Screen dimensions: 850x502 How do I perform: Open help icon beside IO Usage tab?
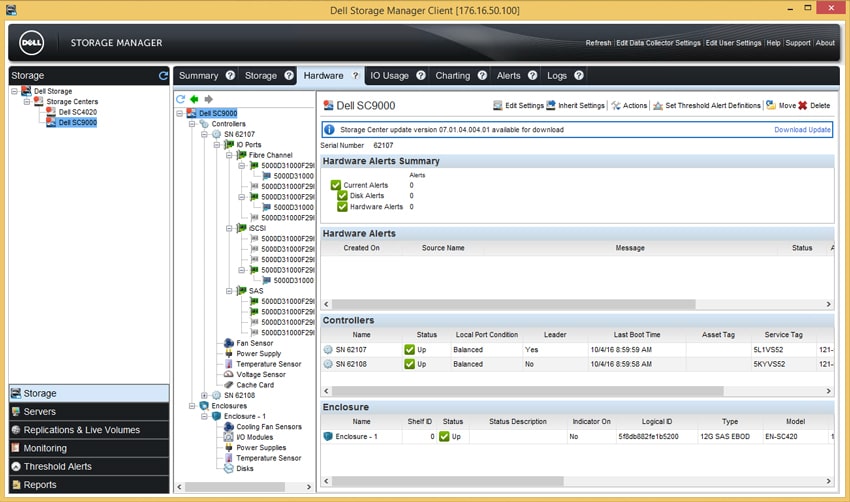click(421, 75)
